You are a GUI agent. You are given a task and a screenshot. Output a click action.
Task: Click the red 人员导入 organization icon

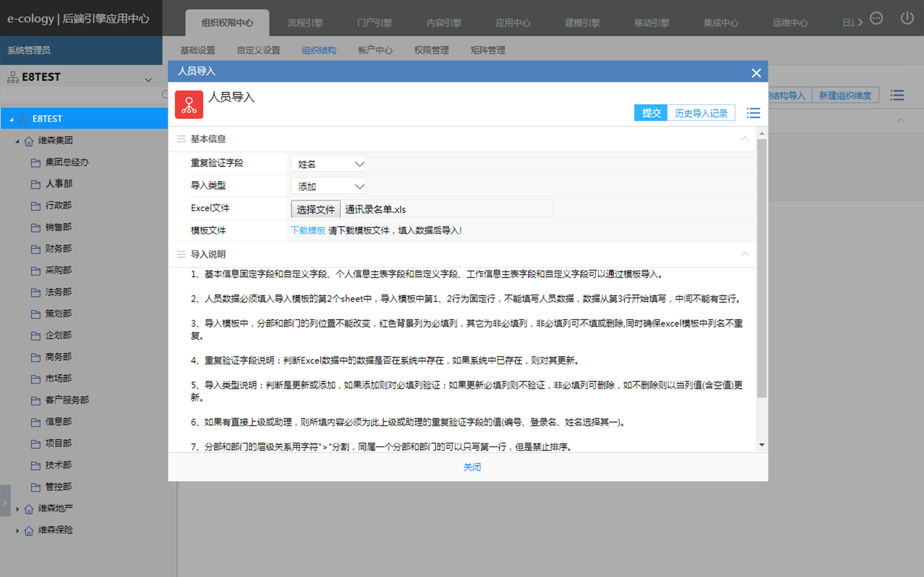click(189, 105)
